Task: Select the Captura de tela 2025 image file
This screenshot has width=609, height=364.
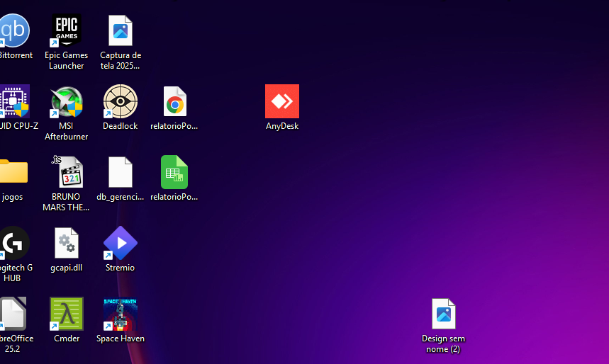Action: [x=121, y=31]
